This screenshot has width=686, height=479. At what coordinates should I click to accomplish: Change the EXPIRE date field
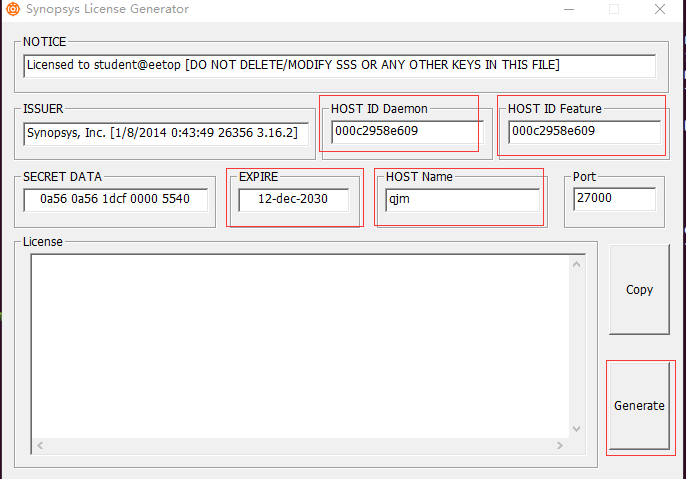tap(294, 199)
